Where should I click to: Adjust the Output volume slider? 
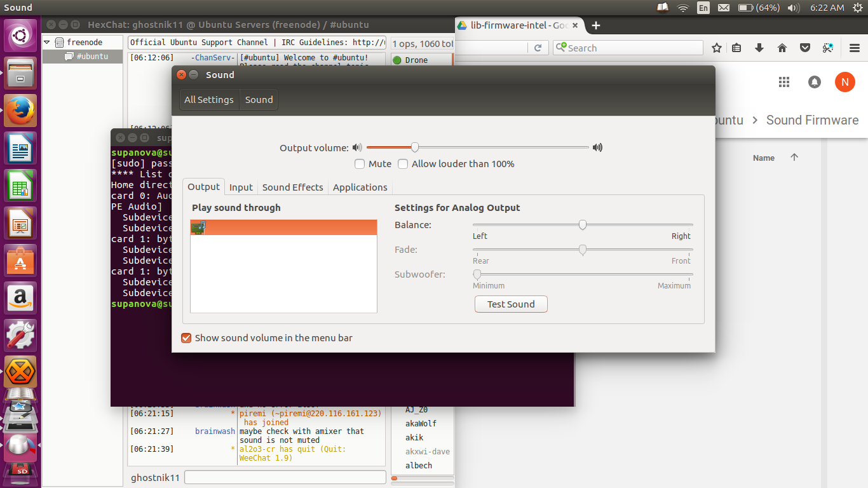[x=478, y=147]
